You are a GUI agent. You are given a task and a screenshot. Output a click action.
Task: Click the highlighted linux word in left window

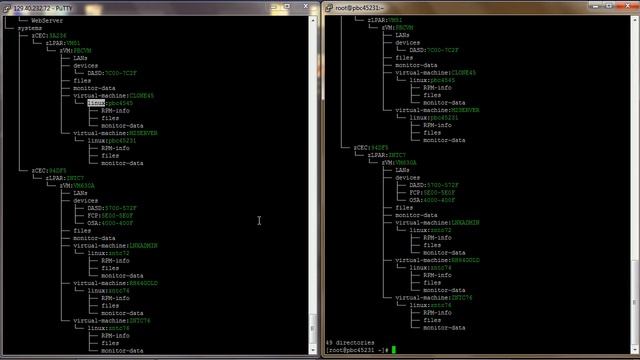(96, 103)
